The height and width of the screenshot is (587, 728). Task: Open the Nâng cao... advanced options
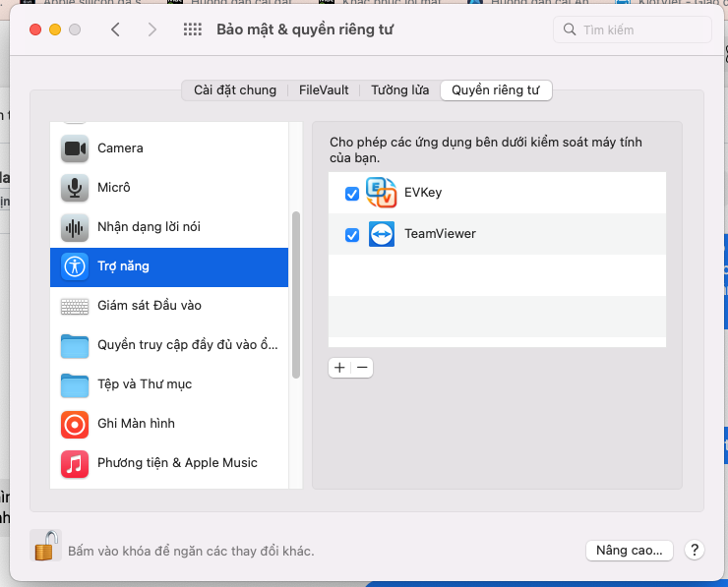629,551
